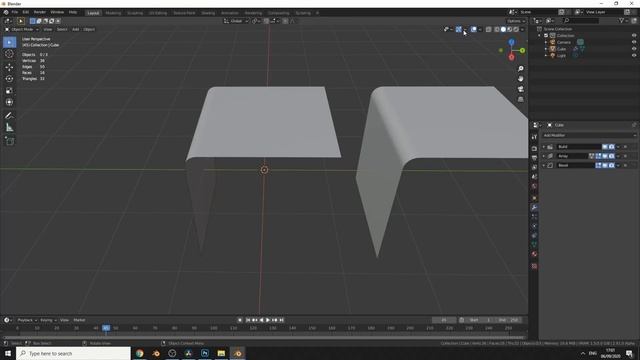Screen dimensions: 640x360
Task: Open the Object Mode dropdown
Action: click(x=22, y=29)
